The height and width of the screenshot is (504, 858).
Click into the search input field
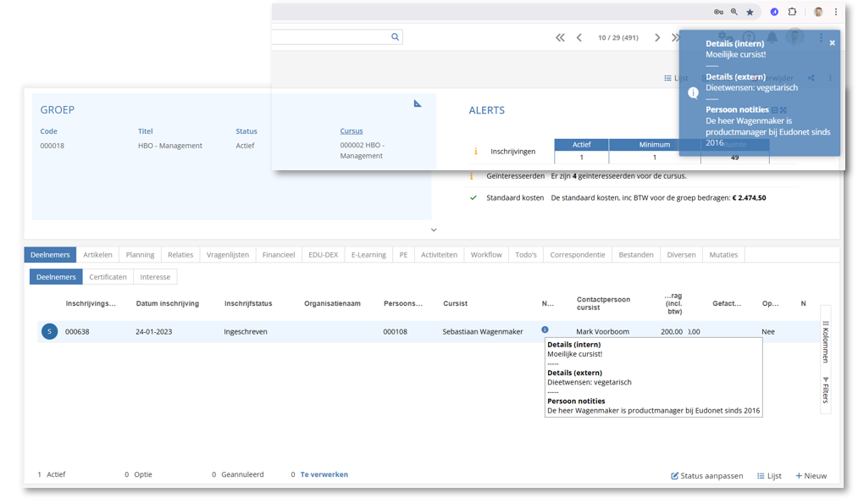pyautogui.click(x=331, y=37)
